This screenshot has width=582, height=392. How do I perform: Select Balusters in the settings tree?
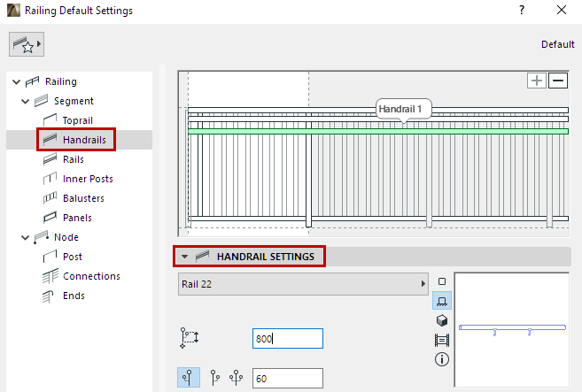(83, 198)
